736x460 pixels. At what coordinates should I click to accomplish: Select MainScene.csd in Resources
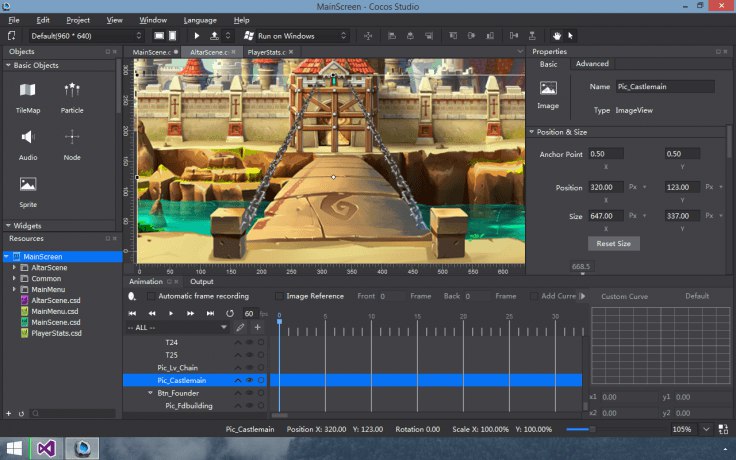[55, 322]
